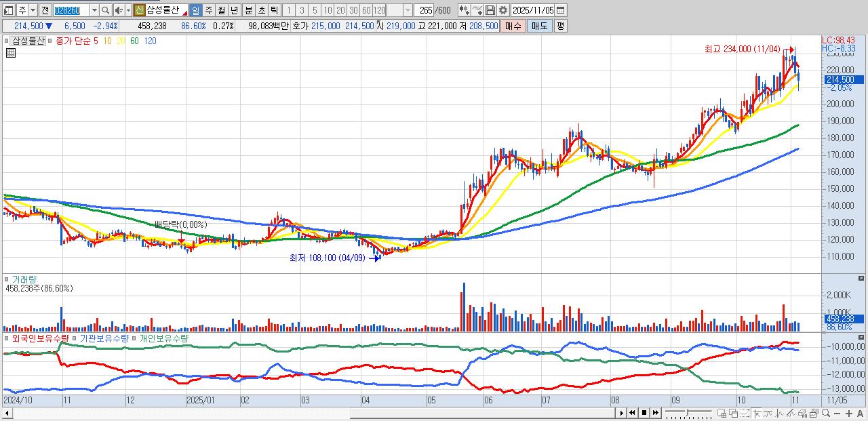Click the speaker sound icon in toolbar
The width and height of the screenshot is (868, 421).
click(118, 10)
